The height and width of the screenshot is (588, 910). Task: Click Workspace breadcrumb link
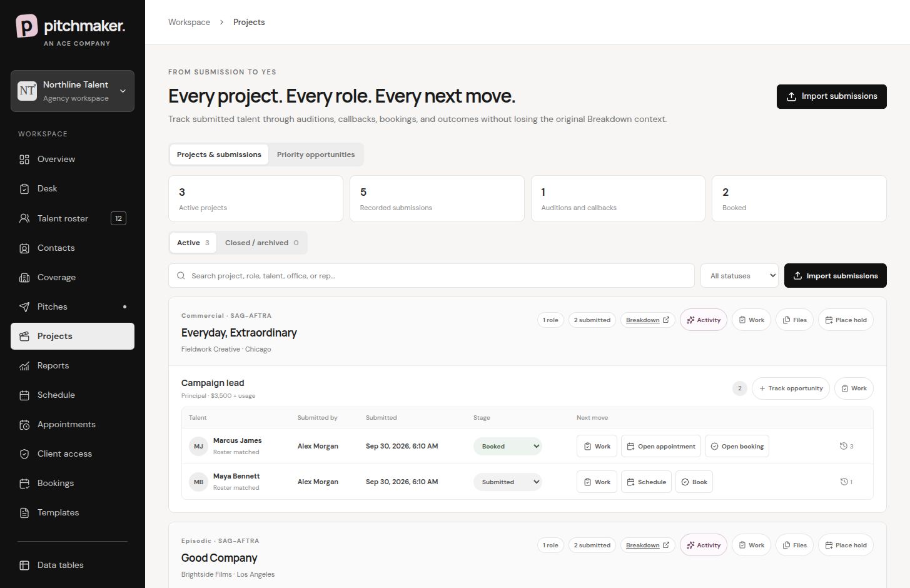pyautogui.click(x=189, y=22)
